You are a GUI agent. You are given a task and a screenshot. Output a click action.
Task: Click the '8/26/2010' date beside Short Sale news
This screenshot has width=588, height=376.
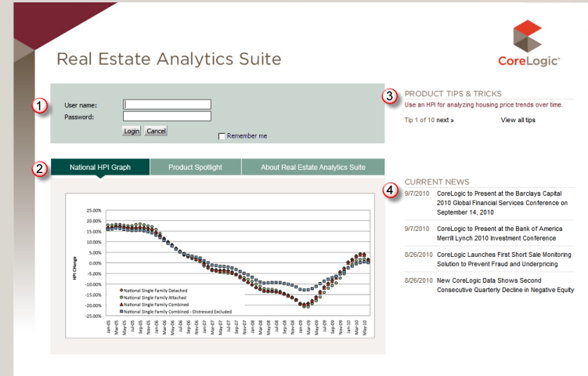[419, 255]
